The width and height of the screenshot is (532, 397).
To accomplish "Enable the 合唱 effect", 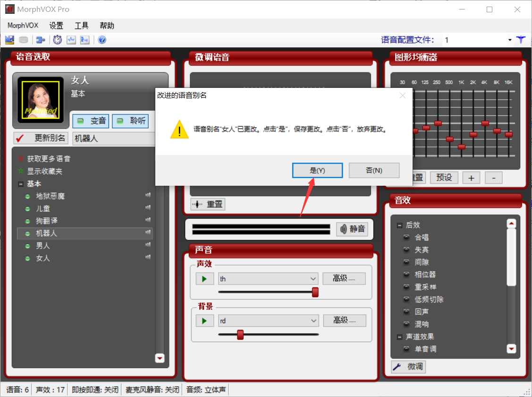I will click(406, 237).
